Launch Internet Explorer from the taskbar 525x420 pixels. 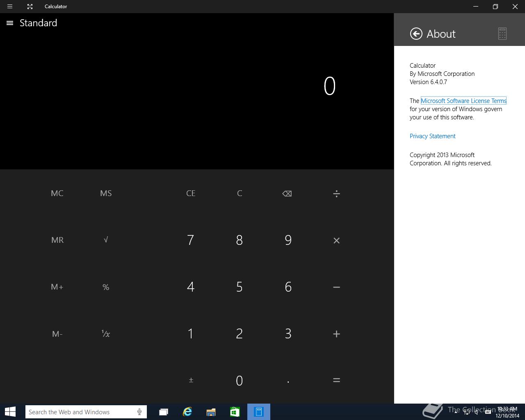187,412
